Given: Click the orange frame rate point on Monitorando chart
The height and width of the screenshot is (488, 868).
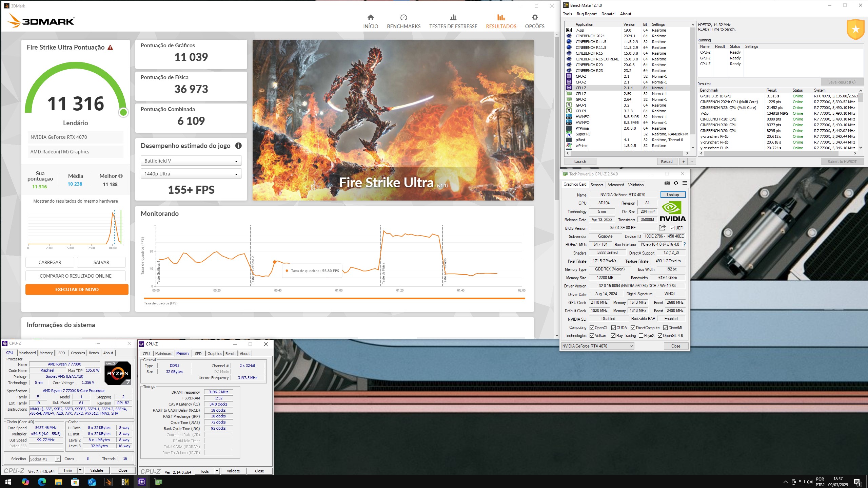Looking at the screenshot, I should [x=275, y=262].
